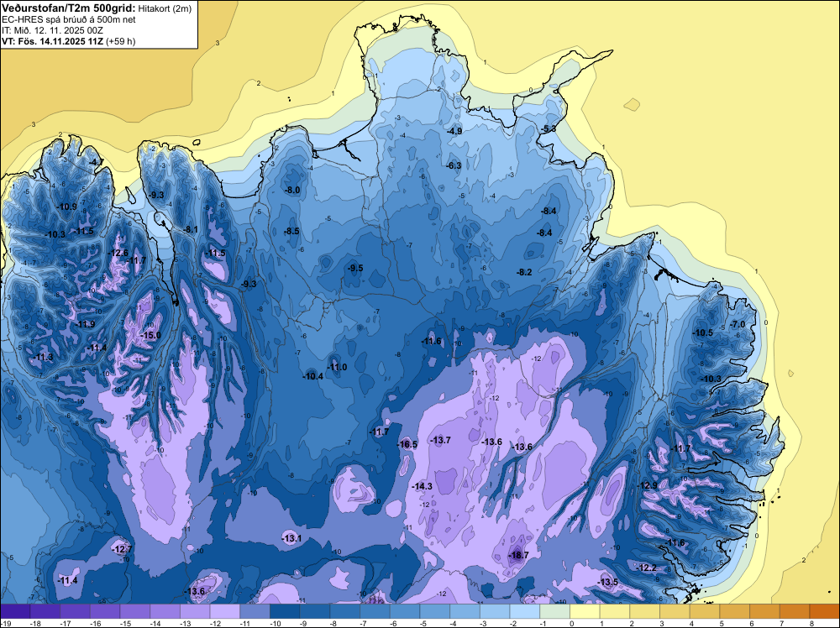Click the -16.5 temperature label
Image resolution: width=840 pixels, height=628 pixels.
point(407,444)
